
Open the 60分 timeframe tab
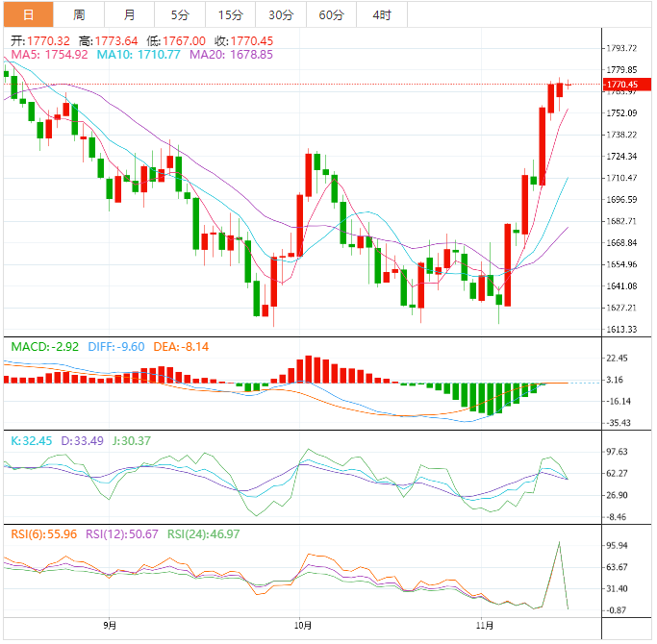[332, 15]
